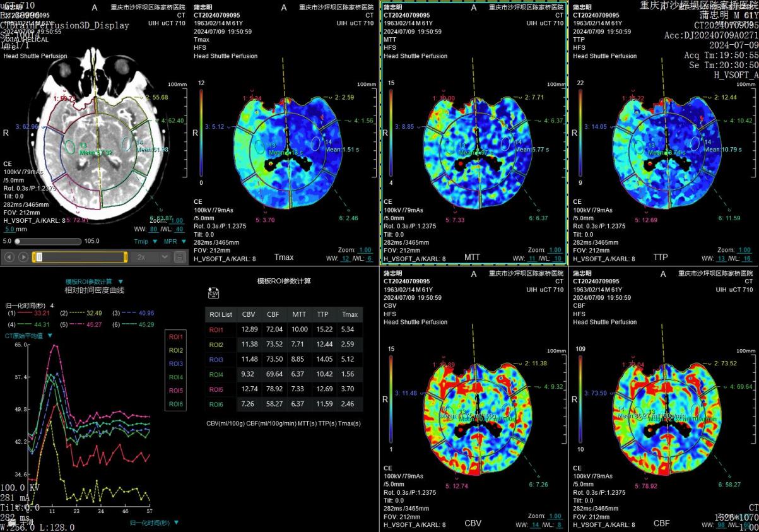This screenshot has height=532, width=759.
Task: Click the Tmax column header in table
Action: coord(350,314)
